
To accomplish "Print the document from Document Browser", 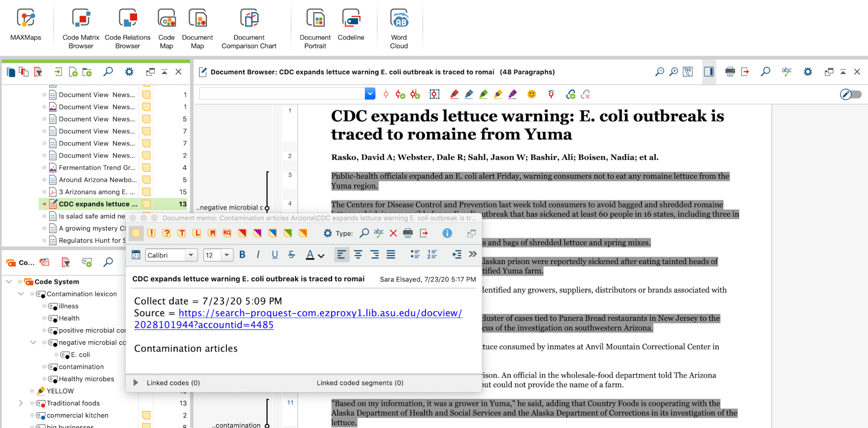I will click(x=730, y=72).
